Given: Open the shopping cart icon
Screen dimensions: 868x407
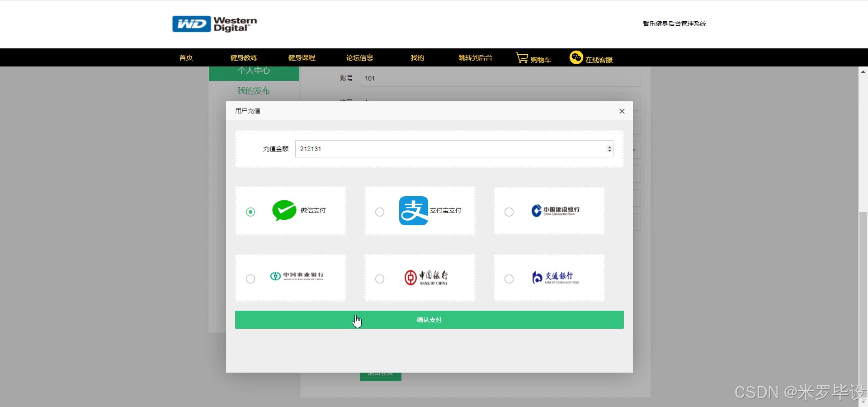Looking at the screenshot, I should click(522, 57).
